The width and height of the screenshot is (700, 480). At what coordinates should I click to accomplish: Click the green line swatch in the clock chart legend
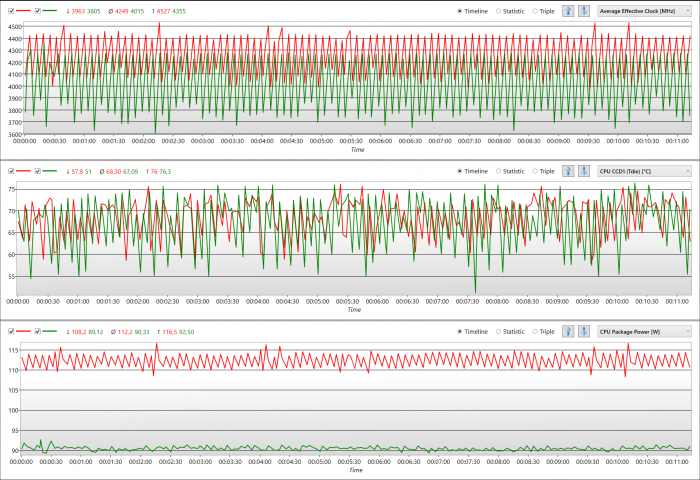pyautogui.click(x=51, y=10)
